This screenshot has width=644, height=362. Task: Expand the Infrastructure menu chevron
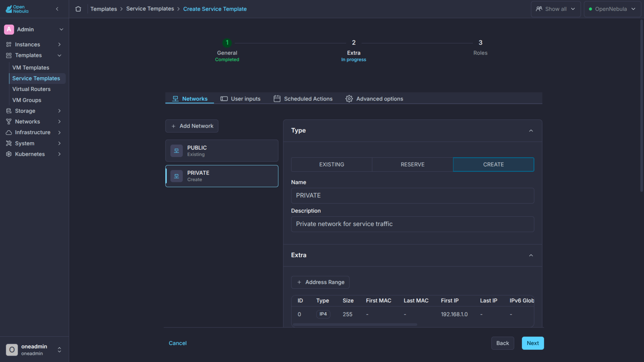59,133
